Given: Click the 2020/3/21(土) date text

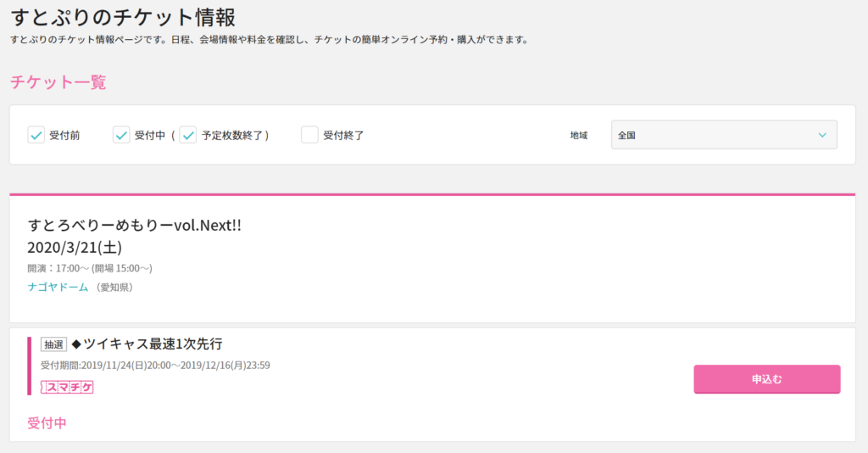Looking at the screenshot, I should [x=75, y=247].
